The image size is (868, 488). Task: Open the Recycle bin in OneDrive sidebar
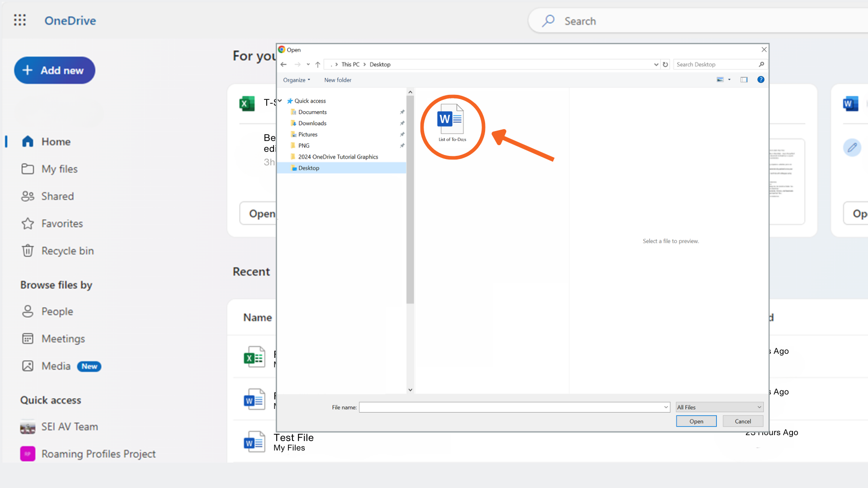67,250
